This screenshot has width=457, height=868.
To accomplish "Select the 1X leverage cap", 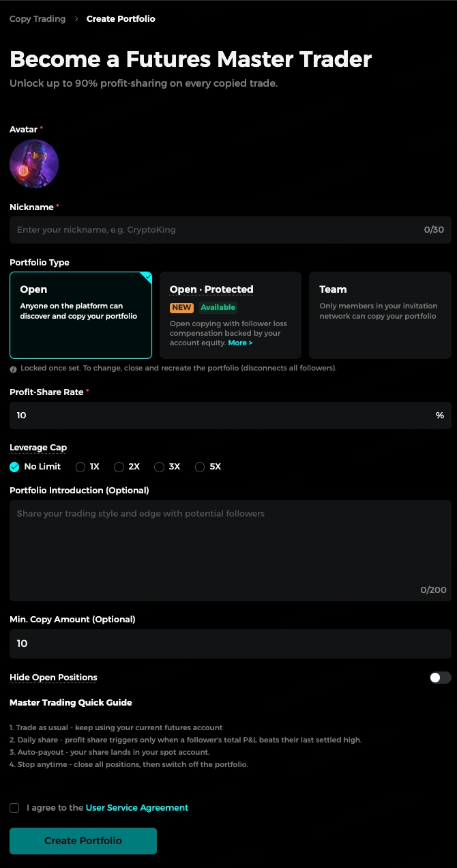I will pyautogui.click(x=88, y=467).
